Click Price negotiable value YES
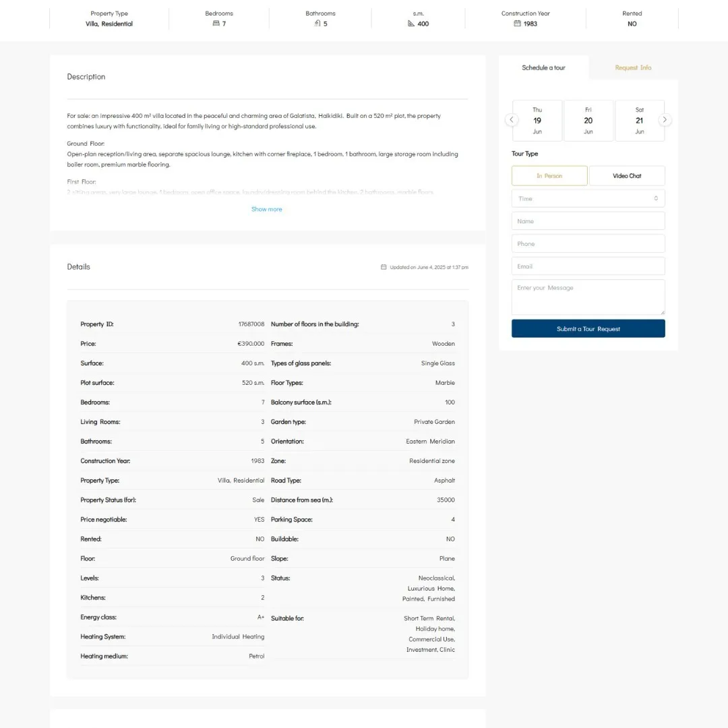728x728 pixels. pyautogui.click(x=259, y=520)
